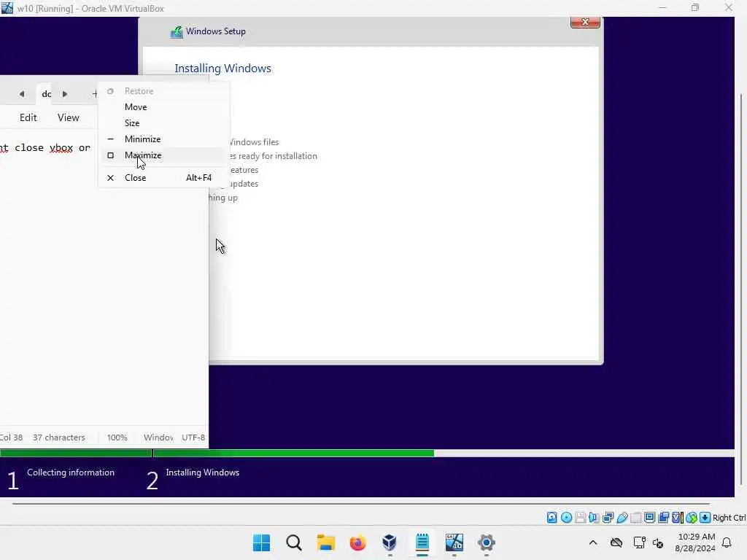This screenshot has width=747, height=560.
Task: Click the muted volume tray icon
Action: pos(658,542)
